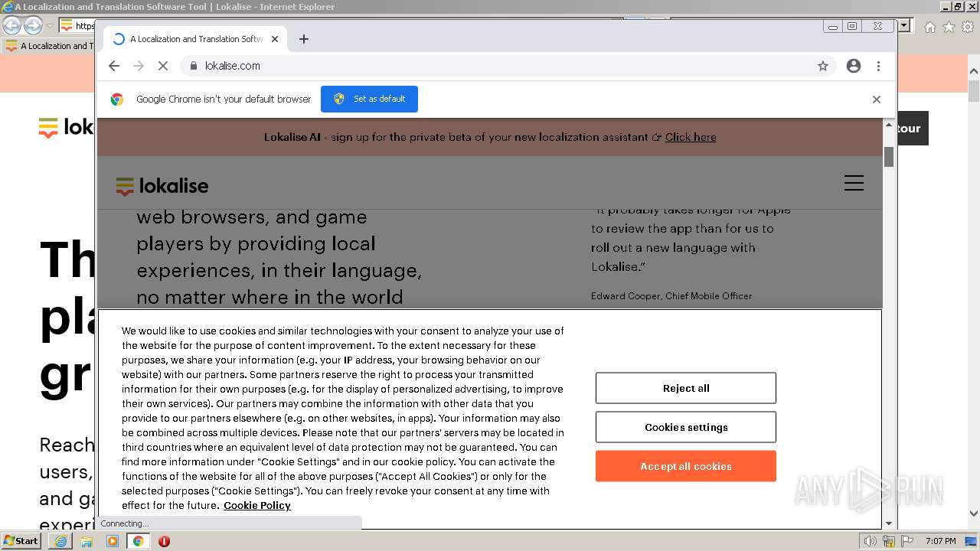
Task: Switch to Chrome via taskbar icon
Action: [x=139, y=541]
